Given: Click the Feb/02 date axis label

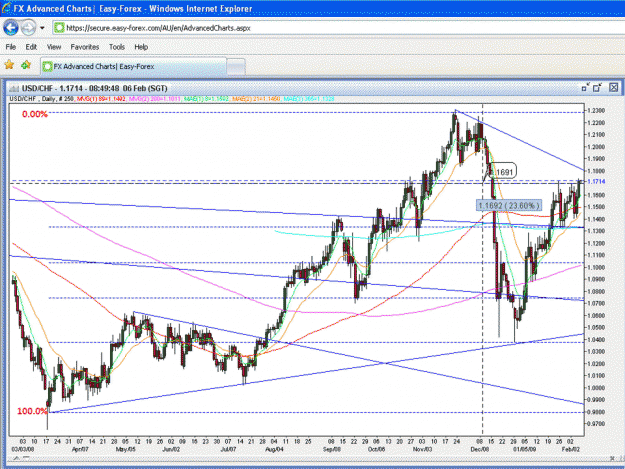Looking at the screenshot, I should coord(571,449).
